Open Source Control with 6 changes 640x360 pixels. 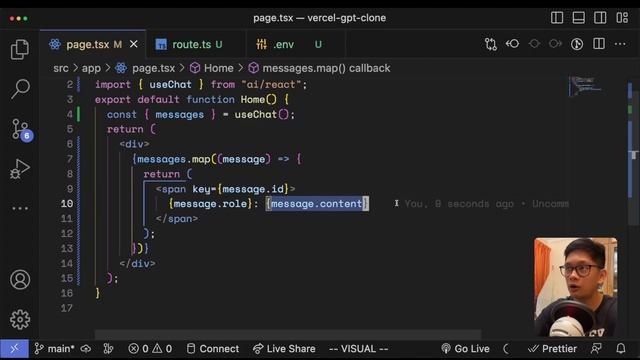click(20, 129)
